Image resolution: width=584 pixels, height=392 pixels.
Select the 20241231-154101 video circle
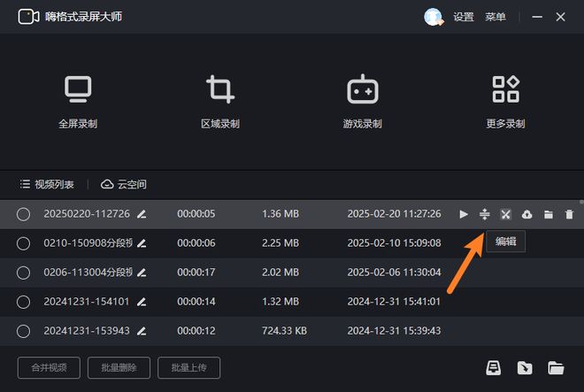point(24,302)
